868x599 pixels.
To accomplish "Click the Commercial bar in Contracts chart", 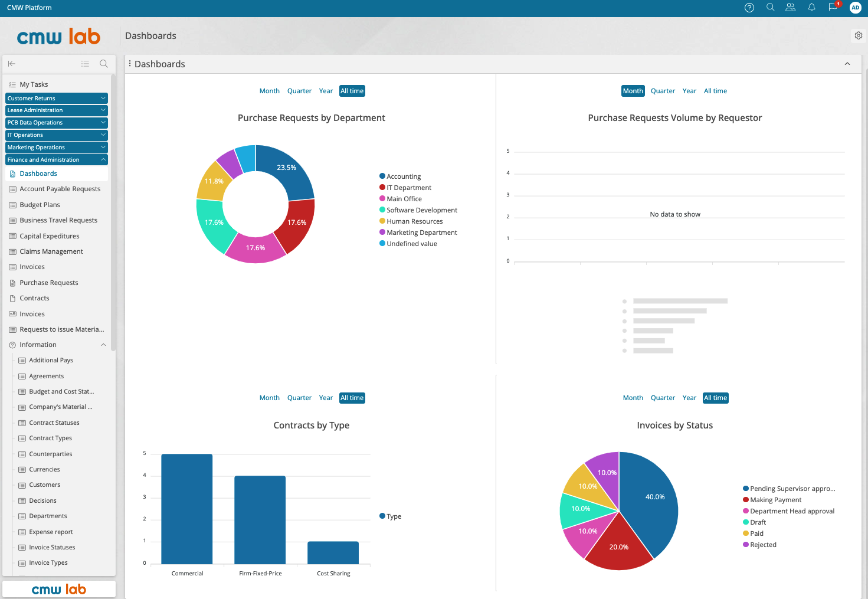I will coord(186,509).
